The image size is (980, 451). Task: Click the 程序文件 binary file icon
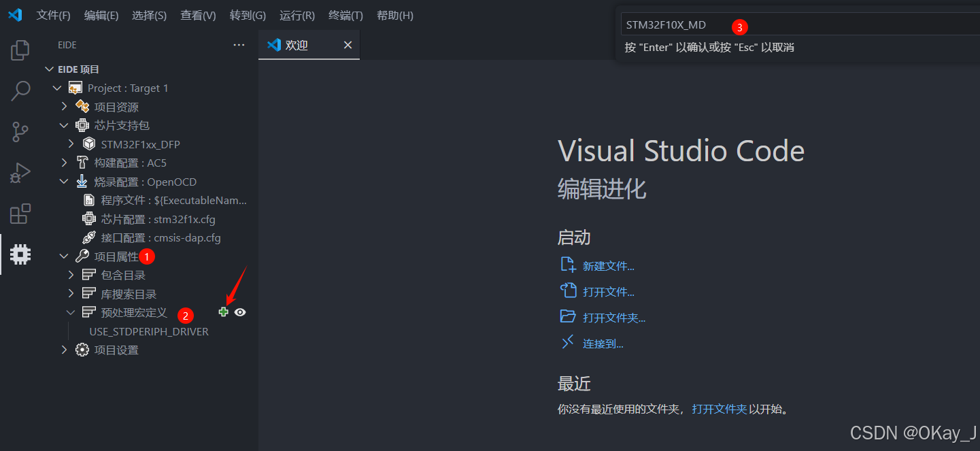click(89, 200)
